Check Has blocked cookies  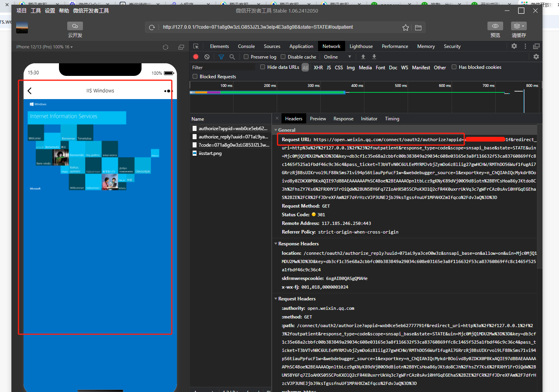[454, 67]
